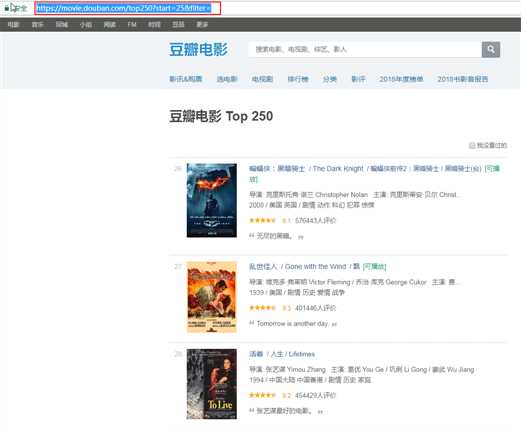
Task: Open Gone with the Wind poster thumbnail
Action: (212, 297)
